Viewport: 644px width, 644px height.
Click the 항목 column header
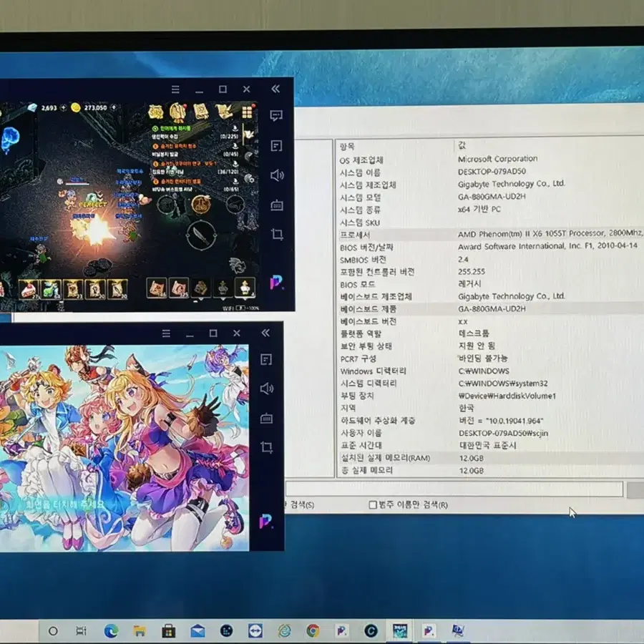[347, 146]
